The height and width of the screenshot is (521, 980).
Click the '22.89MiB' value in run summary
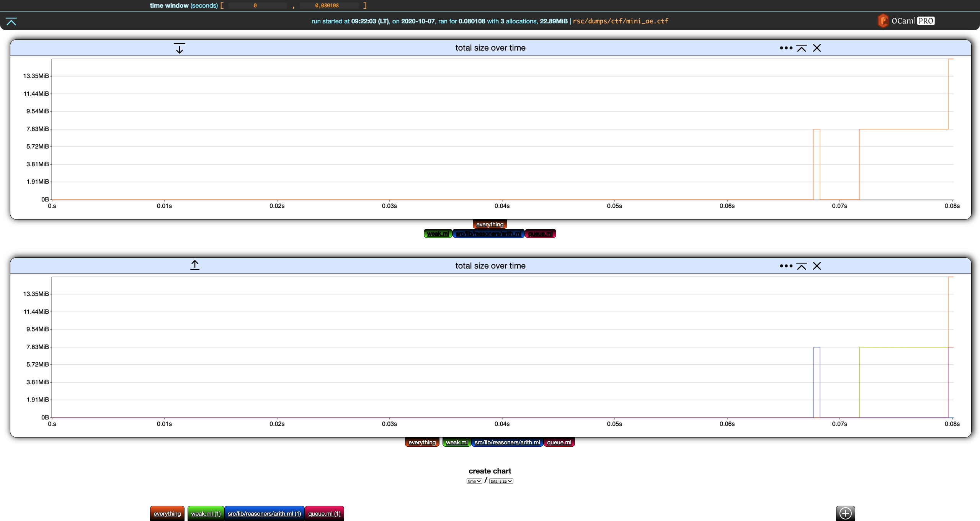click(x=554, y=21)
